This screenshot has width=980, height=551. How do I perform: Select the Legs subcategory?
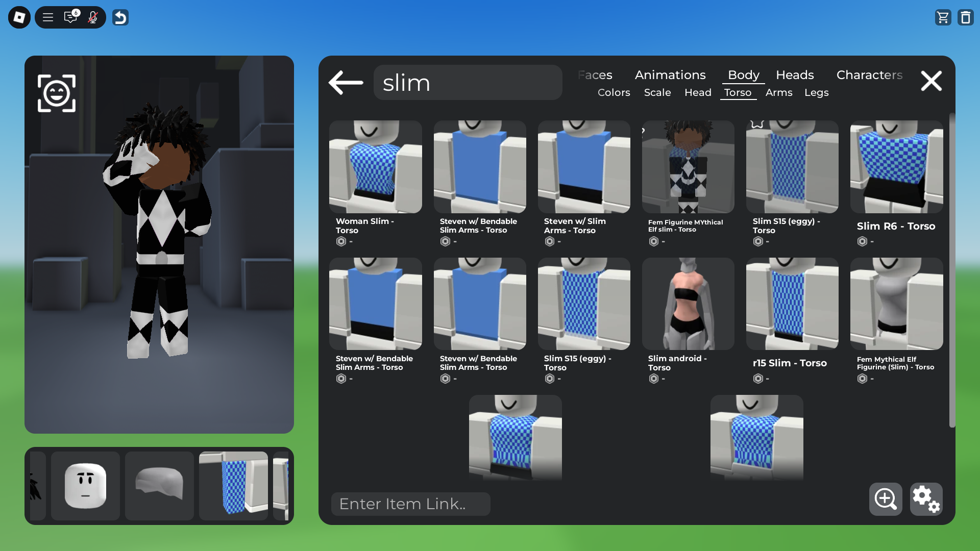tap(816, 92)
